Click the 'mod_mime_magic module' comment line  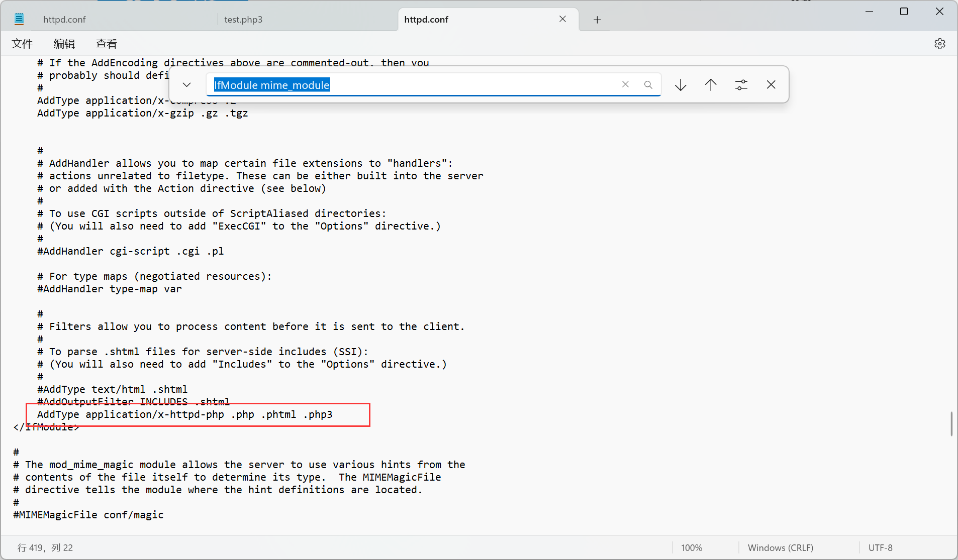tap(239, 465)
